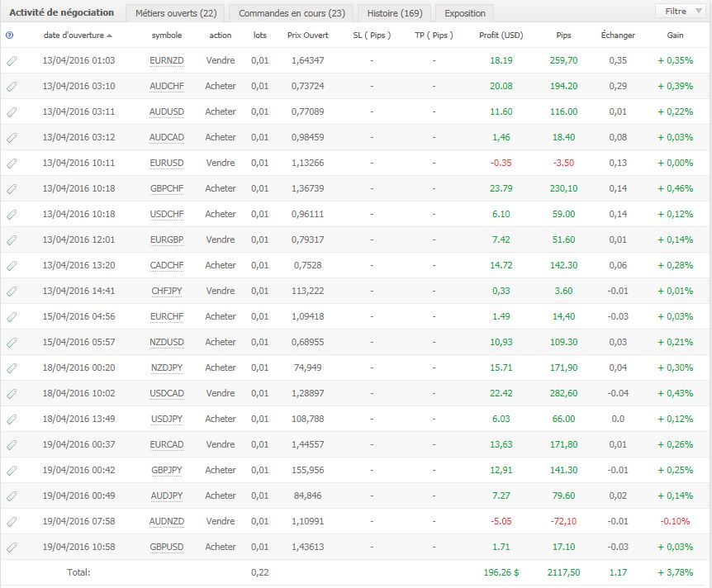Image resolution: width=712 pixels, height=588 pixels.
Task: Switch to the Commandes en cours (23) tab
Action: pos(292,13)
